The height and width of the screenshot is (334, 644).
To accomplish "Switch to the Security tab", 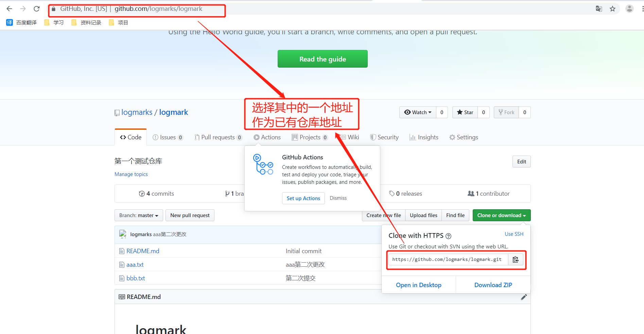I will point(384,137).
